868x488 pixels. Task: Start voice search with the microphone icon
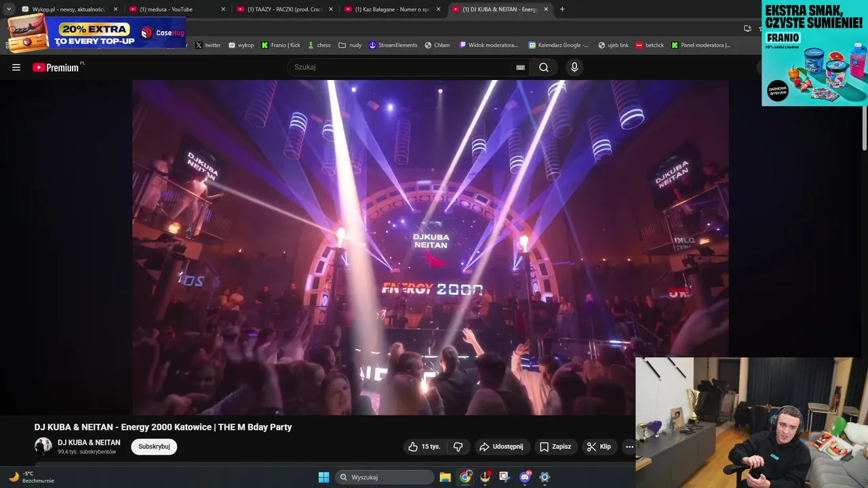click(x=574, y=67)
